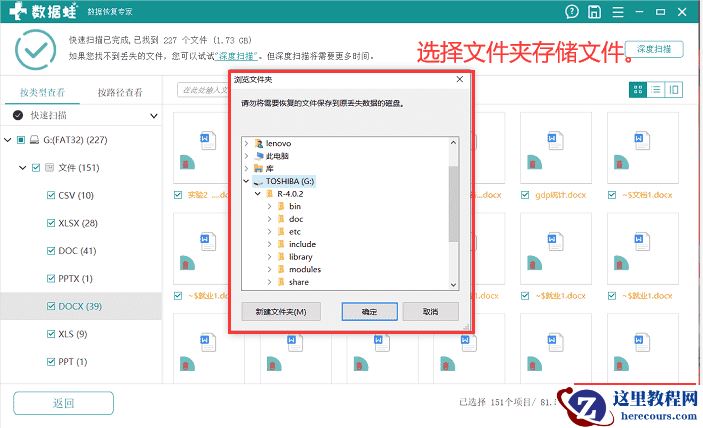Switch to grid thumbnail view
Screen dimensions: 703x428
(x=638, y=90)
